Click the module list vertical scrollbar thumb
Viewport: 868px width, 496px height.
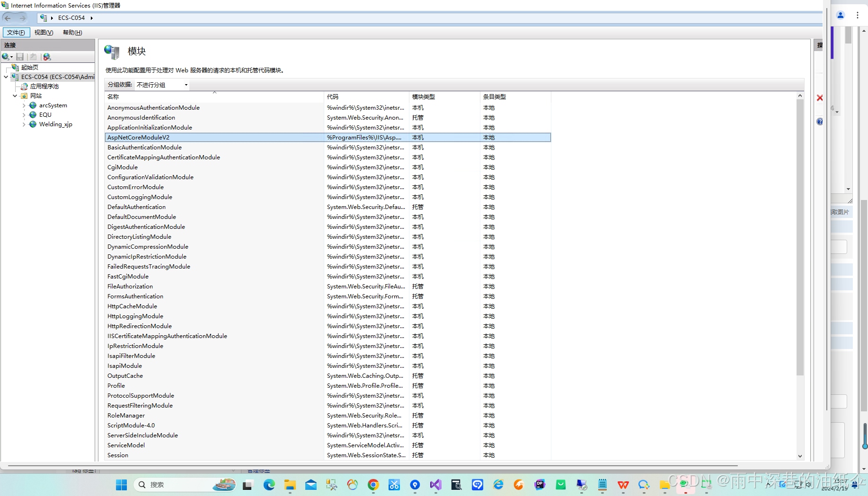[800, 237]
